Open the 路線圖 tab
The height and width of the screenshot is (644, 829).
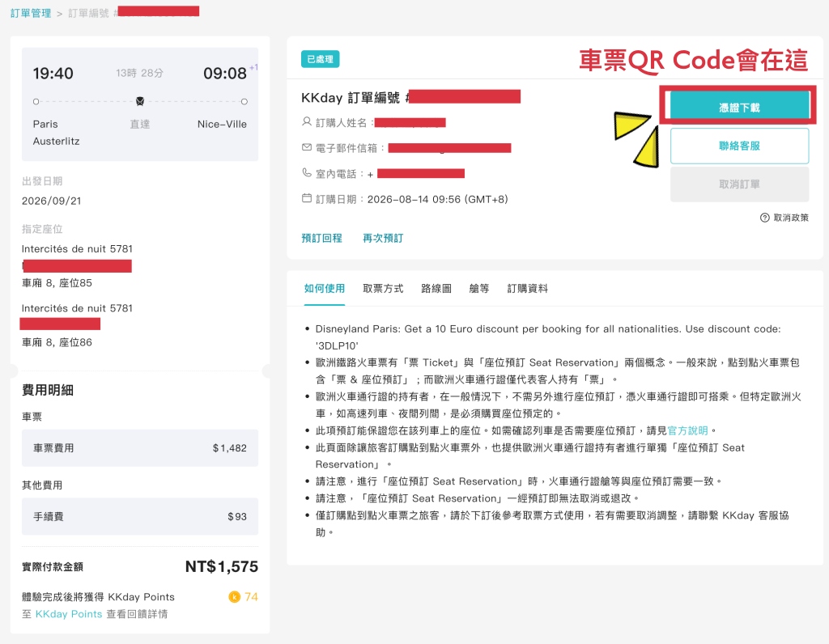click(436, 289)
